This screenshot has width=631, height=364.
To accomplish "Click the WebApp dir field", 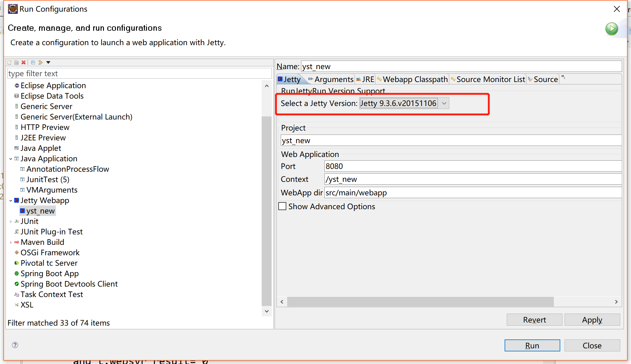I will click(473, 193).
